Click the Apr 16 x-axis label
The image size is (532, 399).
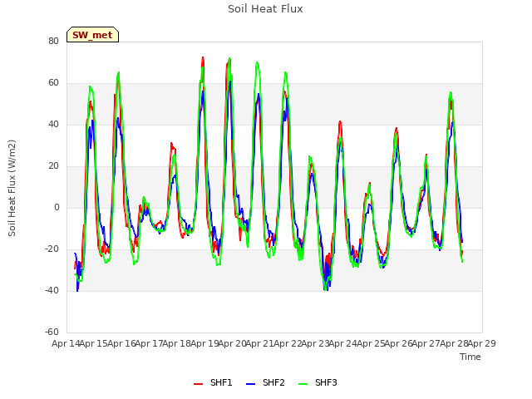121,343
